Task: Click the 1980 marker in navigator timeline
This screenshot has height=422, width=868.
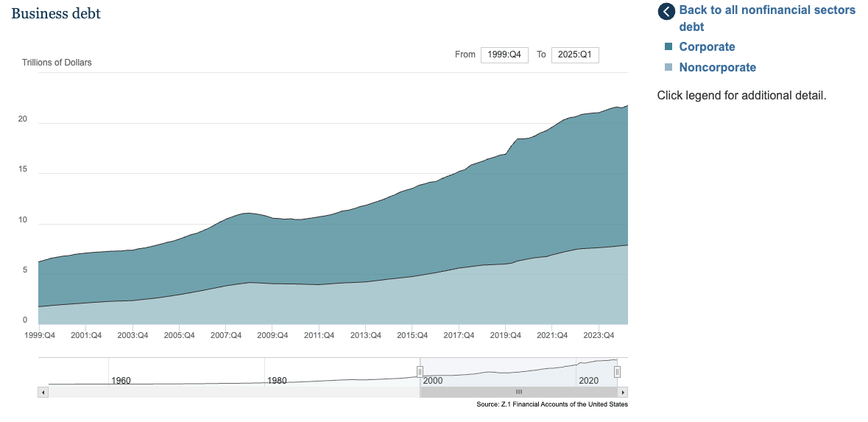Action: point(278,381)
